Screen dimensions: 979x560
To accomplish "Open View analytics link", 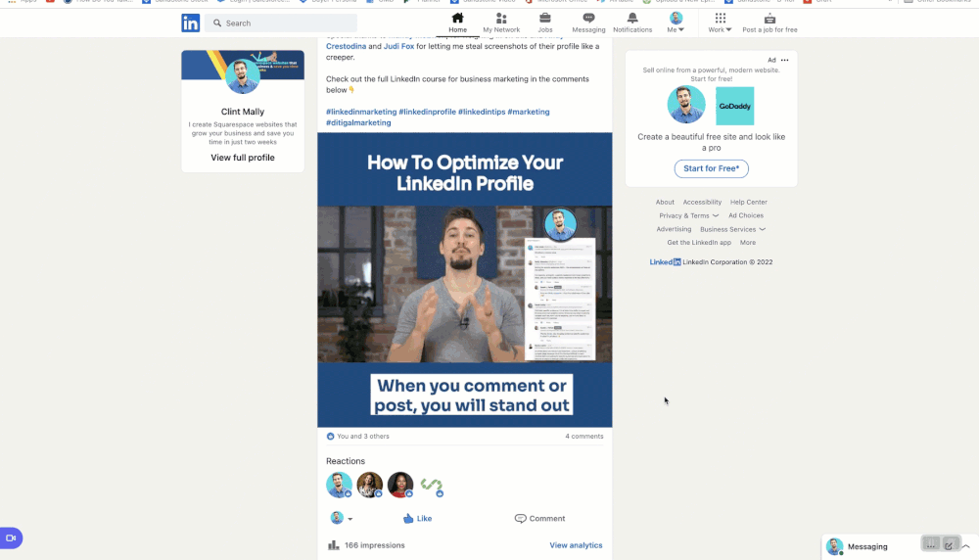I will pyautogui.click(x=576, y=545).
